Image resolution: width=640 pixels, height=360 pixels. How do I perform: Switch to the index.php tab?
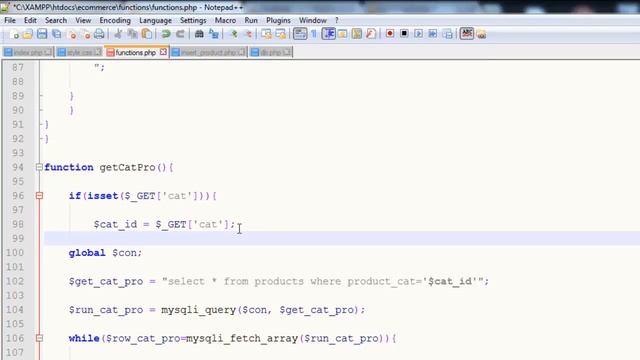pyautogui.click(x=28, y=52)
